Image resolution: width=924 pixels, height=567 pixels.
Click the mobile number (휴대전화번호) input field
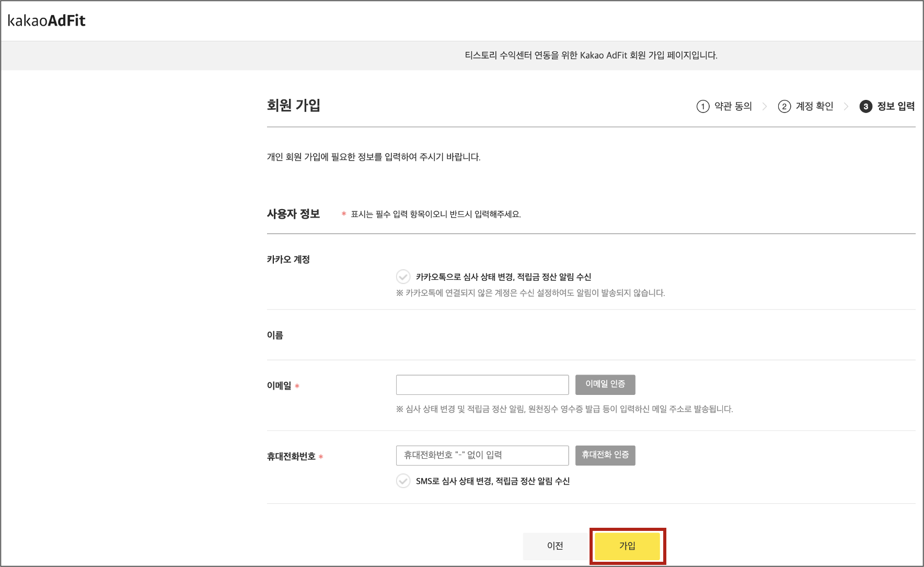(482, 456)
